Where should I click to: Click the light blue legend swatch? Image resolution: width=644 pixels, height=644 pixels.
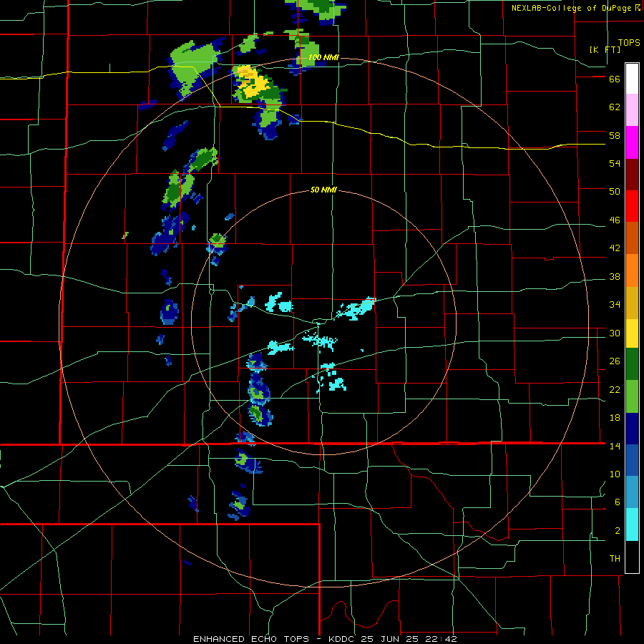[x=632, y=492]
